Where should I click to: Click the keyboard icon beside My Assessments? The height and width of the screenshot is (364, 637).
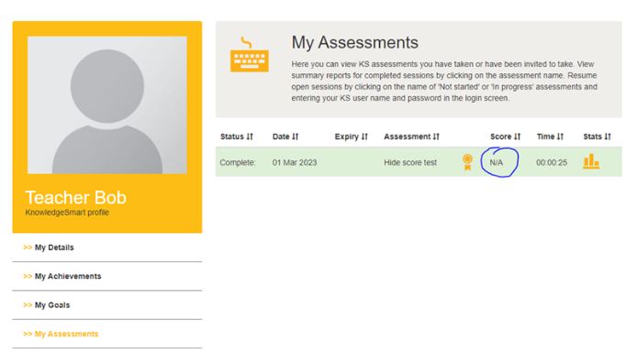(x=249, y=54)
